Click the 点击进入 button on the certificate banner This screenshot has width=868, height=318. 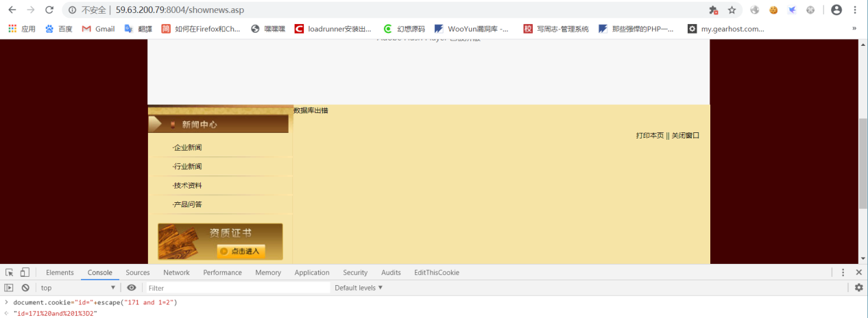(241, 252)
